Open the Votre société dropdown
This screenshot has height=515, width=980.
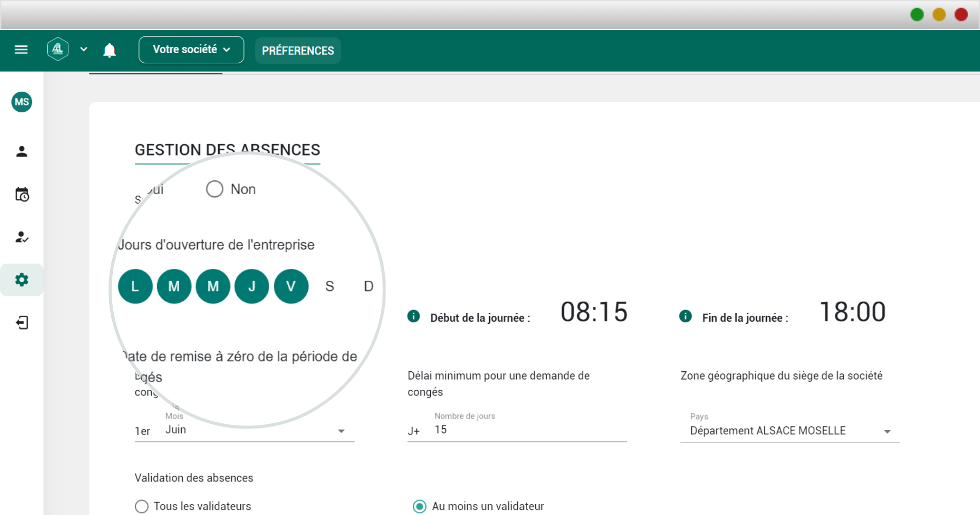pos(191,49)
